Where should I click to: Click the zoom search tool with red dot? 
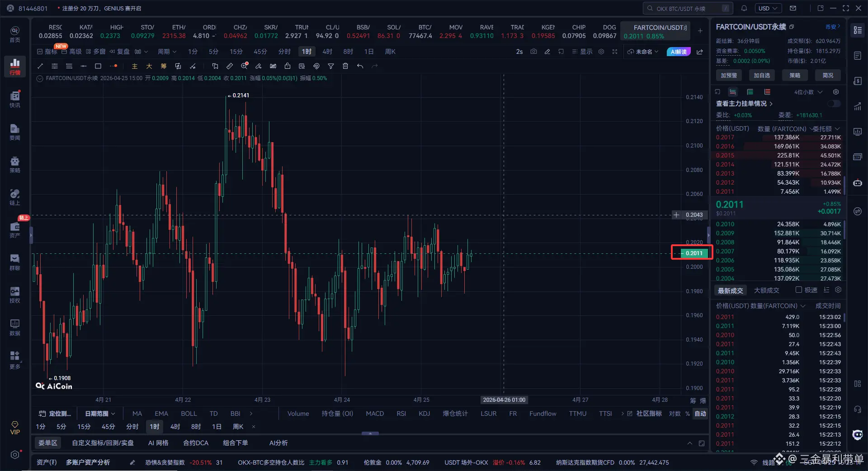[245, 66]
